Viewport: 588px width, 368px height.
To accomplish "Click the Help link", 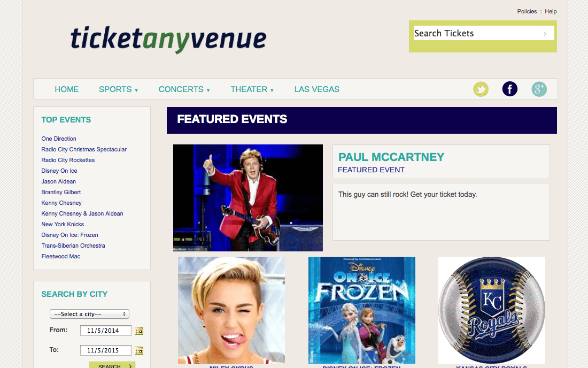I will [x=551, y=11].
